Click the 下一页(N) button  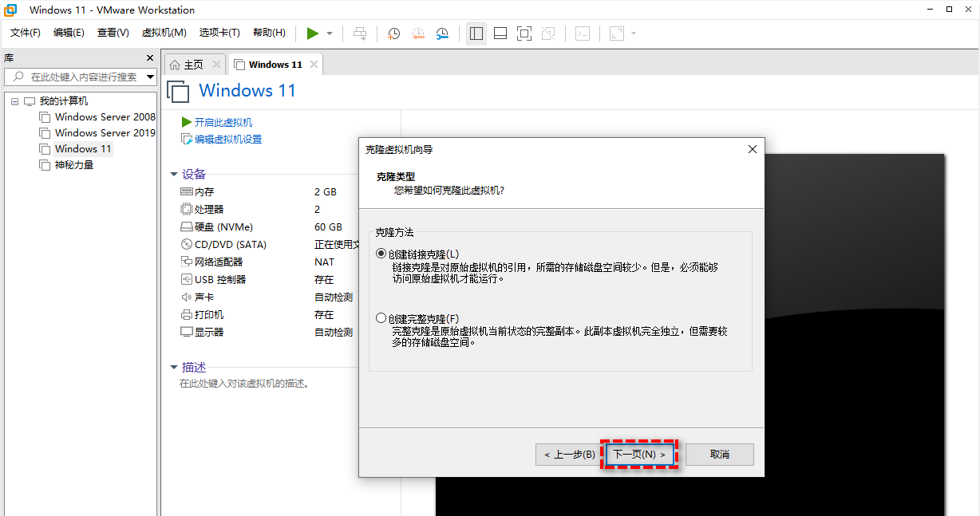coord(639,454)
